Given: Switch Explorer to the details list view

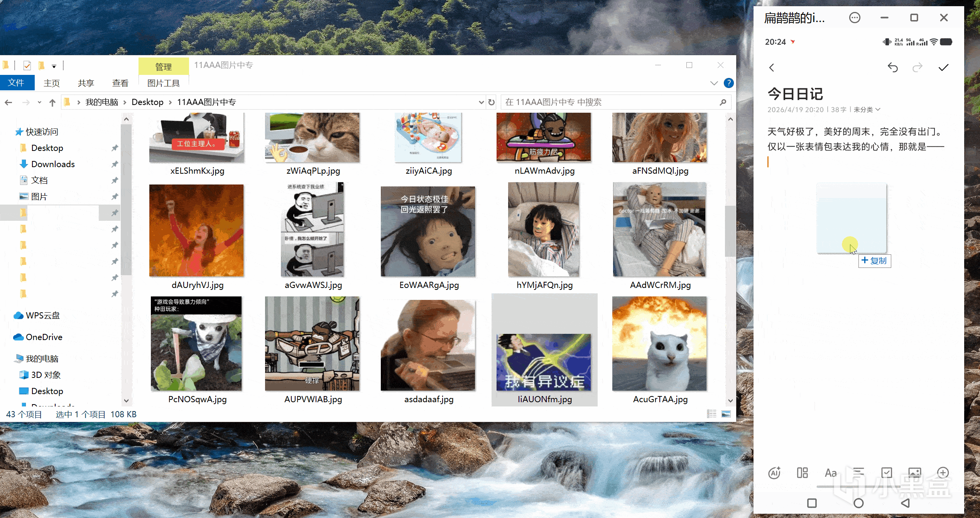Looking at the screenshot, I should [x=712, y=414].
